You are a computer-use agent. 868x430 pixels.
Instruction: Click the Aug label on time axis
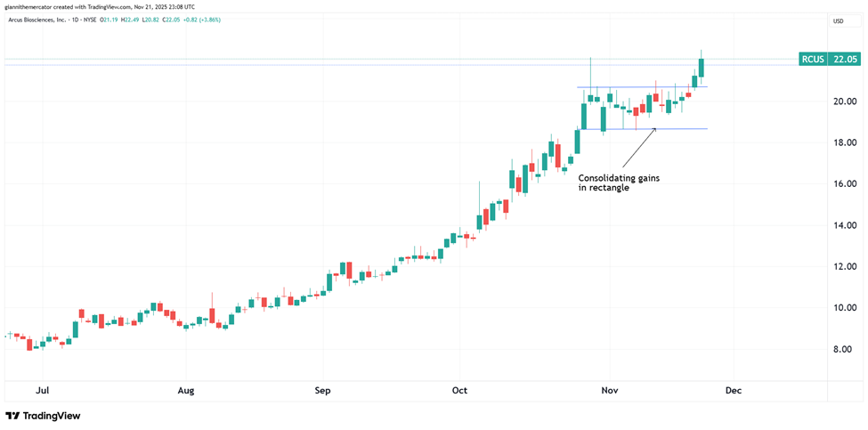(185, 390)
